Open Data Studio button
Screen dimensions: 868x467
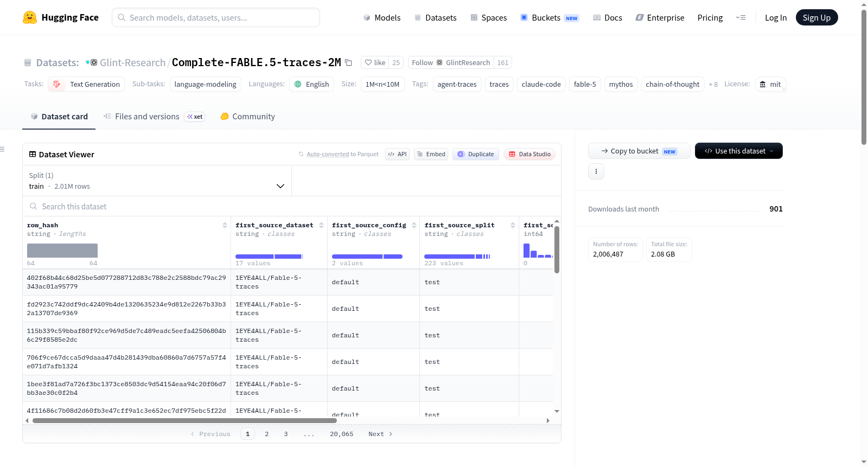tap(529, 154)
